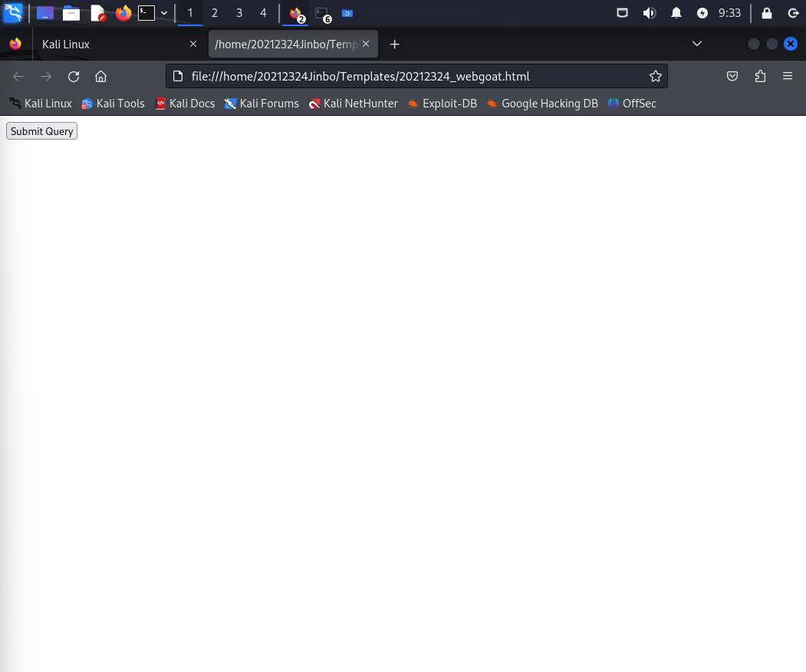Open the Google Hacking DB bookmark
Image resolution: width=806 pixels, height=672 pixels.
(x=542, y=104)
